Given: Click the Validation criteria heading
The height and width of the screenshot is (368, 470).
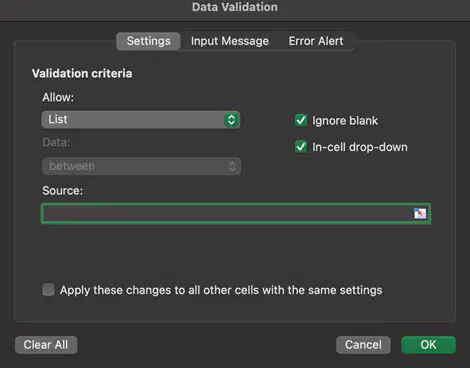Looking at the screenshot, I should (82, 73).
